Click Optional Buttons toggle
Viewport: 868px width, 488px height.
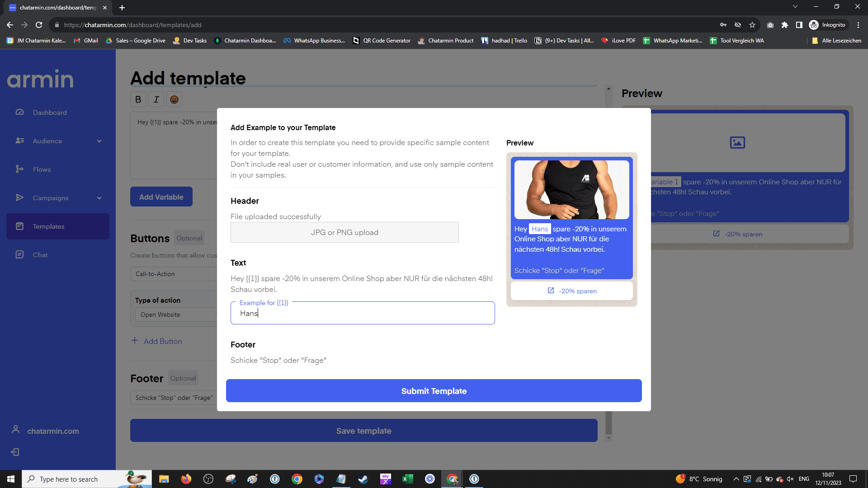189,238
